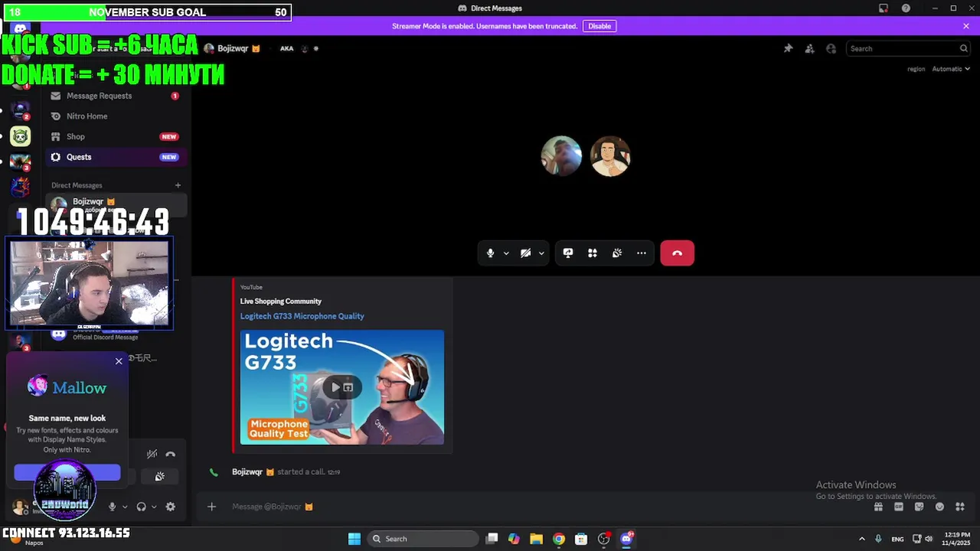Open microphone input options chevron in call

506,253
